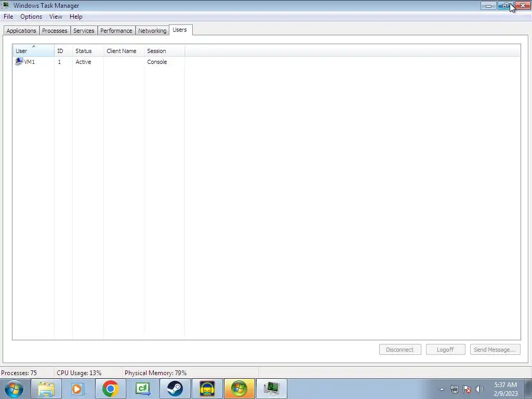Open the network status tray icon
The image size is (532, 399).
click(454, 389)
